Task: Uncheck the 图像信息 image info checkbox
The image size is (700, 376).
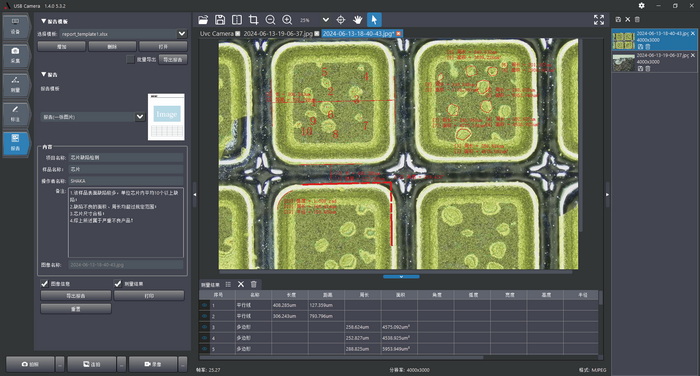Action: click(x=44, y=284)
